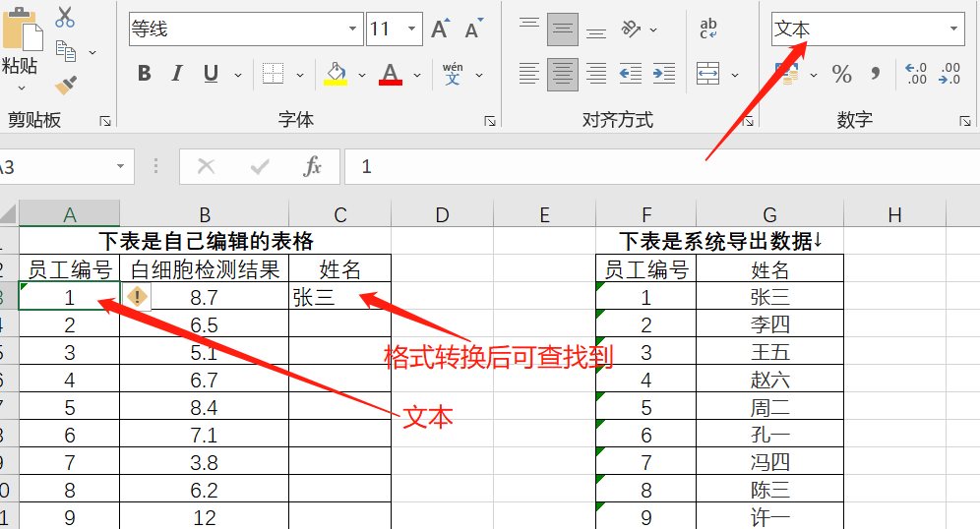Toggle Underline formatting

[x=212, y=74]
